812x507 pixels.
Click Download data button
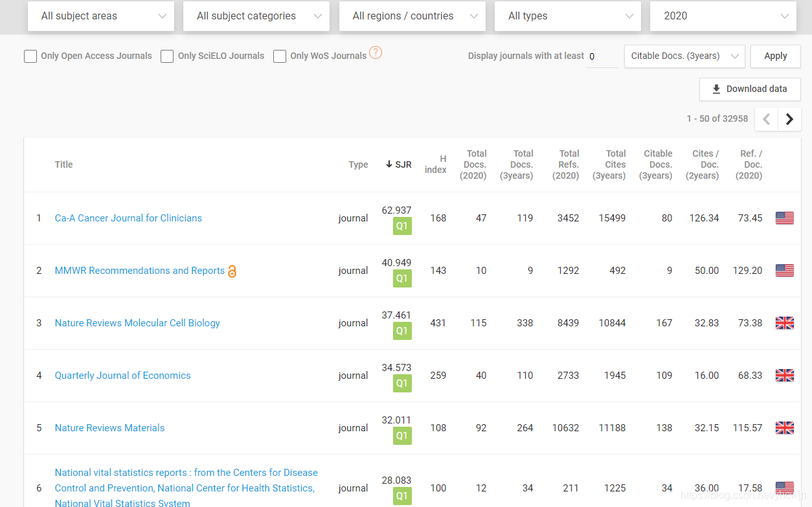(x=750, y=89)
